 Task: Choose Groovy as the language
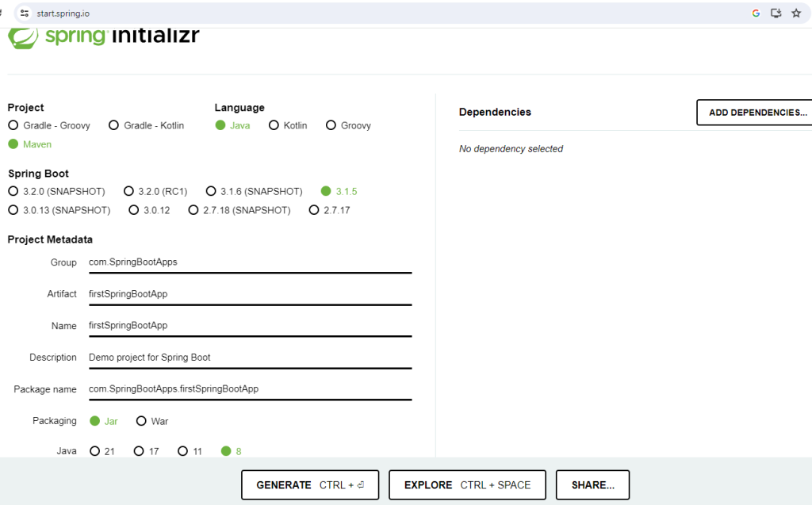pos(349,125)
